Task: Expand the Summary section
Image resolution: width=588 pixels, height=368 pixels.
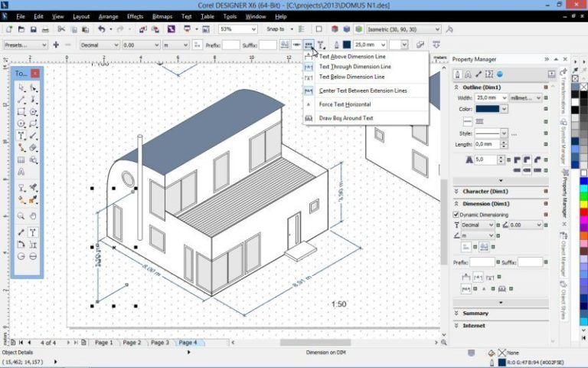Action: (456, 313)
